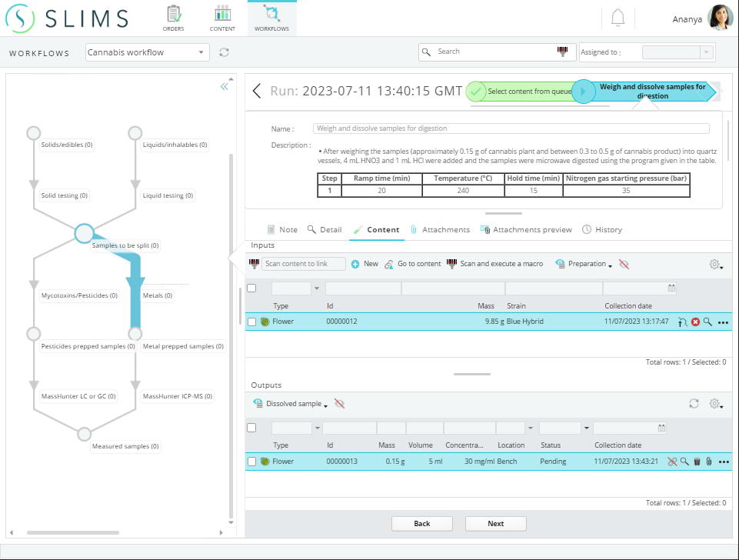
Task: Open the Orders module icon
Action: (x=173, y=15)
